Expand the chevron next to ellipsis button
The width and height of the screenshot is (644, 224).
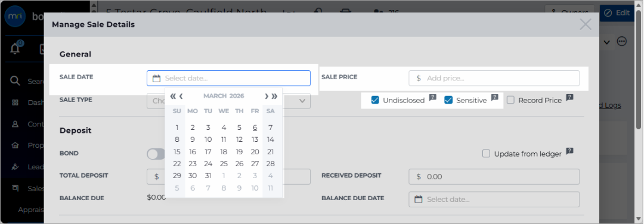click(607, 42)
